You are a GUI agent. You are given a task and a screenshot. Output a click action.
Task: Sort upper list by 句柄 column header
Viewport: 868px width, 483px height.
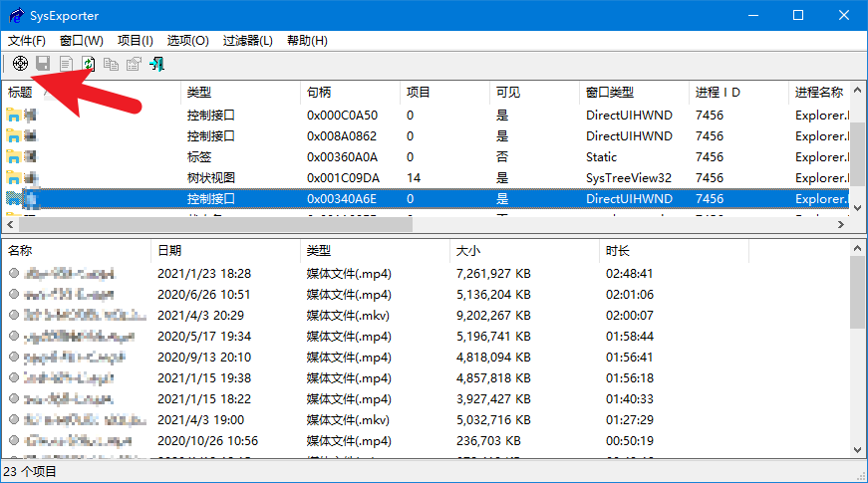point(349,92)
